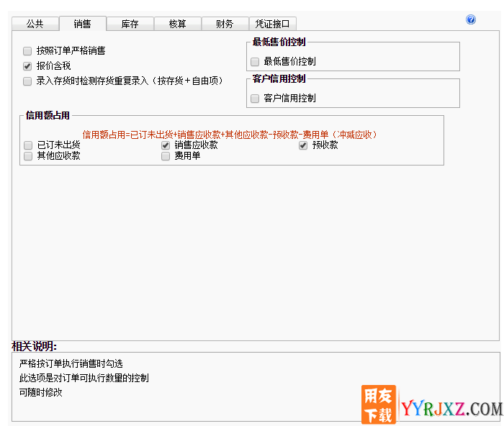The height and width of the screenshot is (426, 504).
Task: Uncheck the 销售应收款 checkbox
Action: (166, 145)
